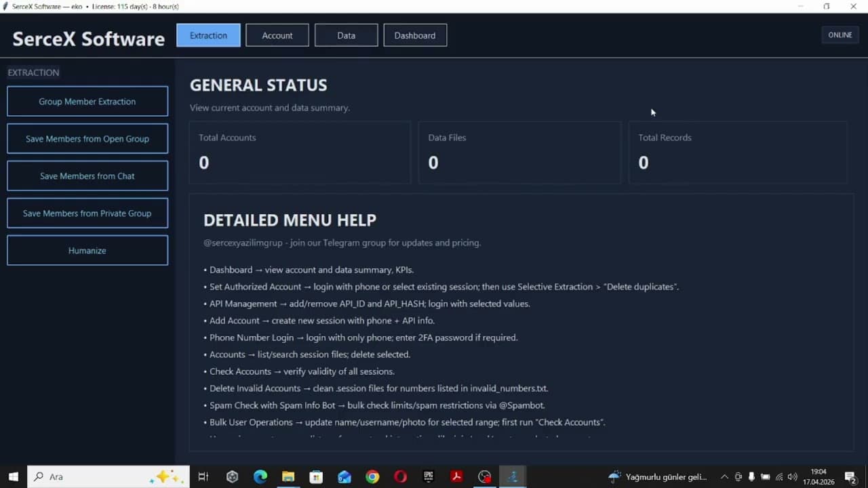Click the Data Files card

[519, 152]
